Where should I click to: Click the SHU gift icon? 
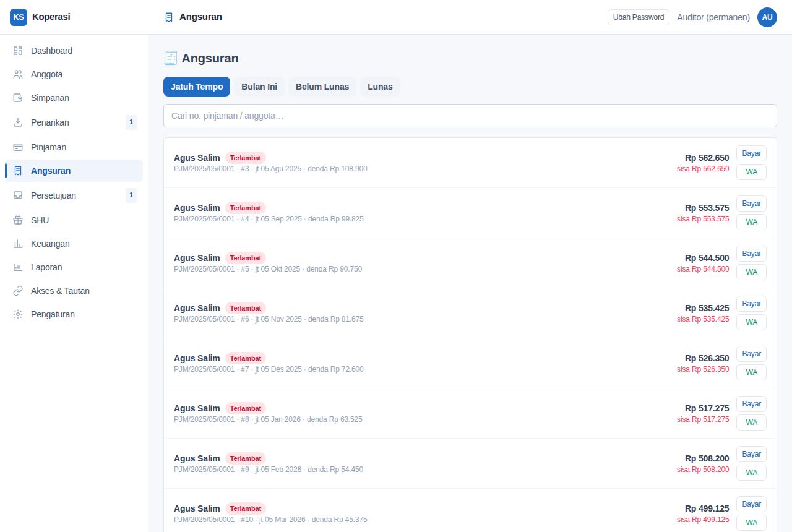pyautogui.click(x=18, y=220)
